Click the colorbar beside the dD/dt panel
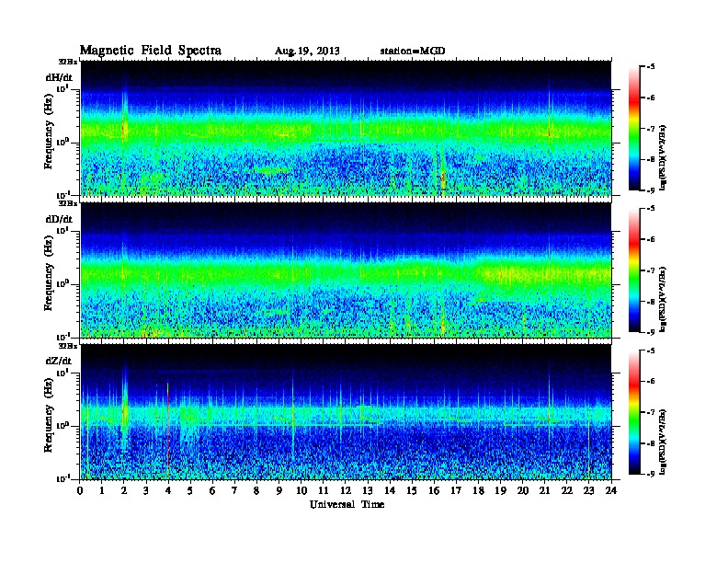The height and width of the screenshot is (563, 728). [x=634, y=270]
